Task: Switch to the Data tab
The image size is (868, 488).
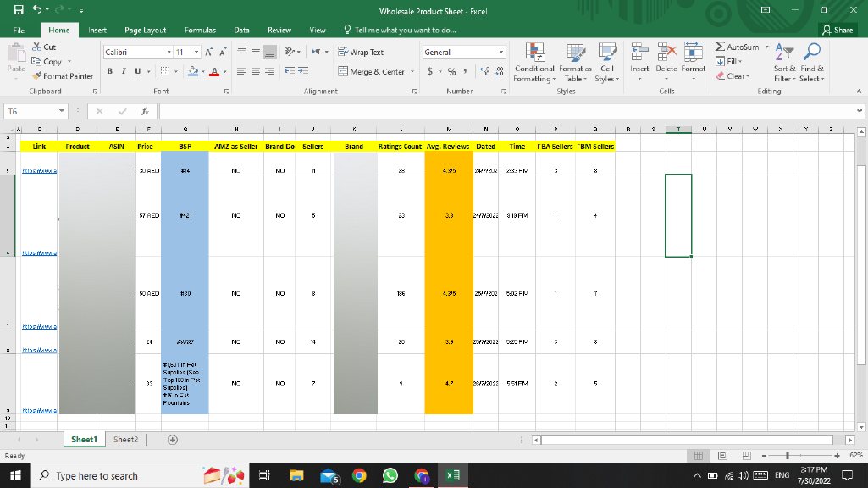Action: (241, 30)
